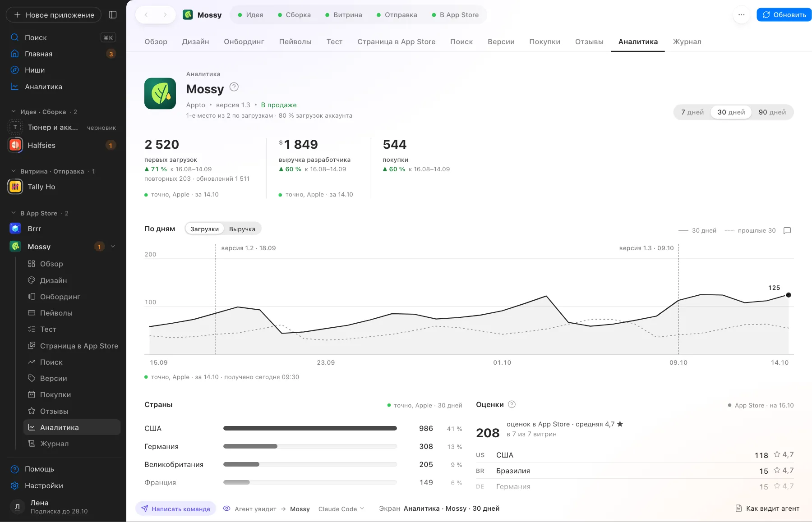Viewport: 812px width, 522px height.
Task: Select the 7 дней period
Action: [692, 112]
